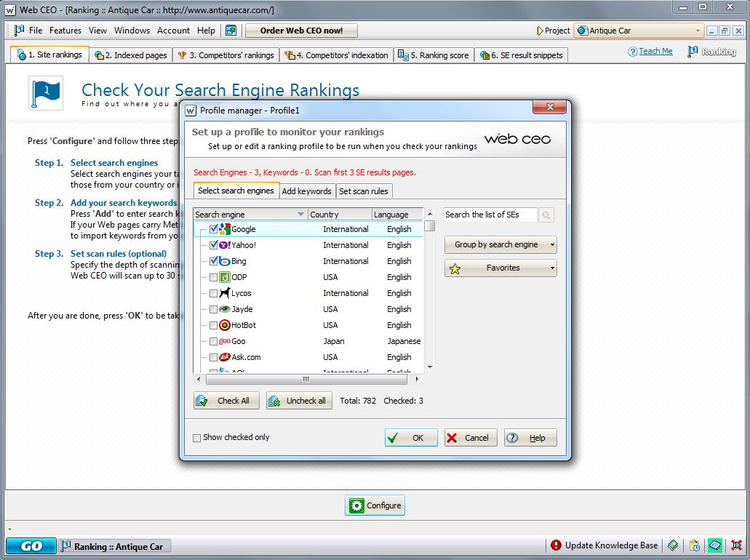This screenshot has height=560, width=750.
Task: Open the File menu
Action: [x=36, y=31]
